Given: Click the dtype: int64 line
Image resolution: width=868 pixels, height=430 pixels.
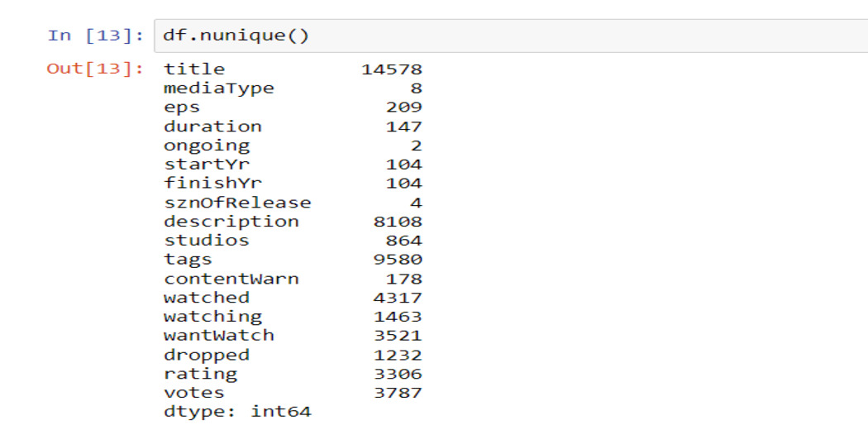Looking at the screenshot, I should (237, 411).
